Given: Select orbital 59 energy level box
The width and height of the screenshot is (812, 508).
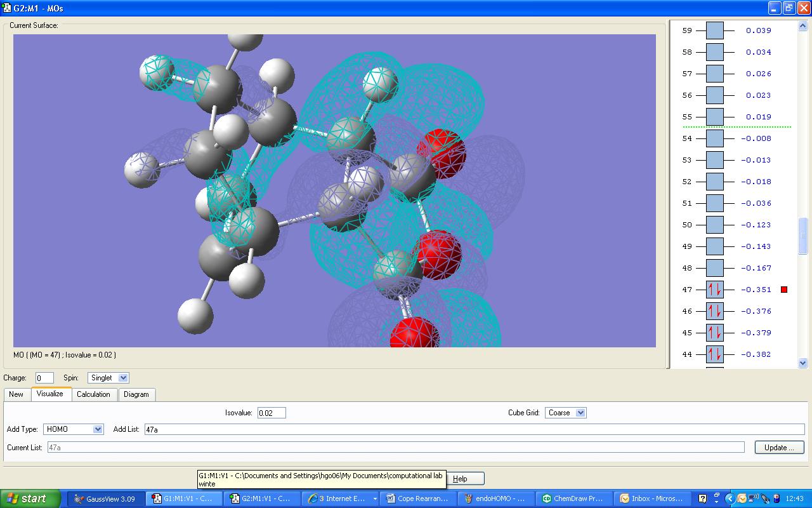Looking at the screenshot, I should coord(714,30).
